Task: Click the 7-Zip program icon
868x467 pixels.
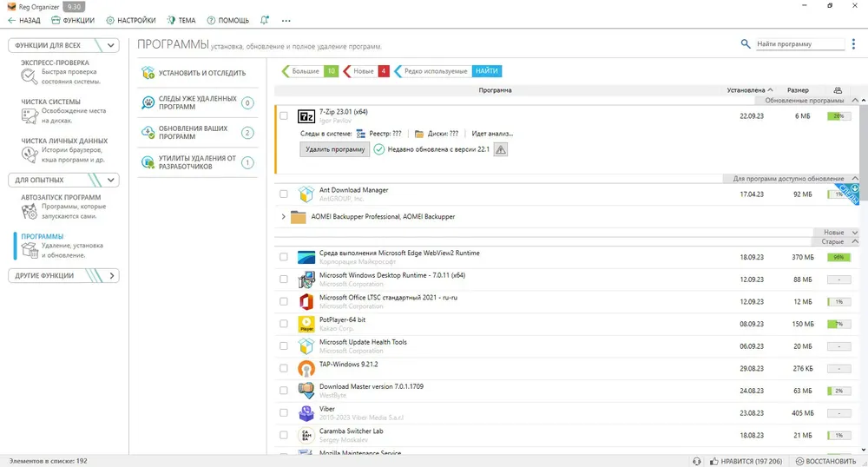Action: tap(306, 116)
